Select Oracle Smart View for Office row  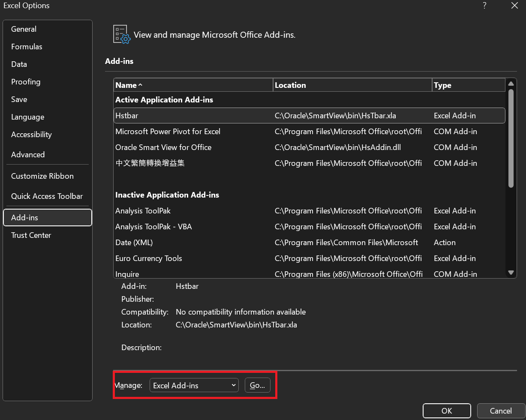310,147
